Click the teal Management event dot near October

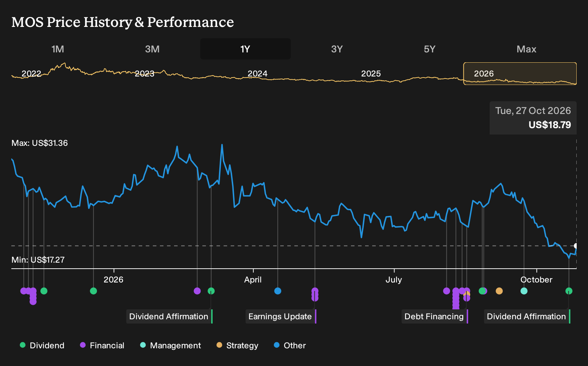point(524,291)
